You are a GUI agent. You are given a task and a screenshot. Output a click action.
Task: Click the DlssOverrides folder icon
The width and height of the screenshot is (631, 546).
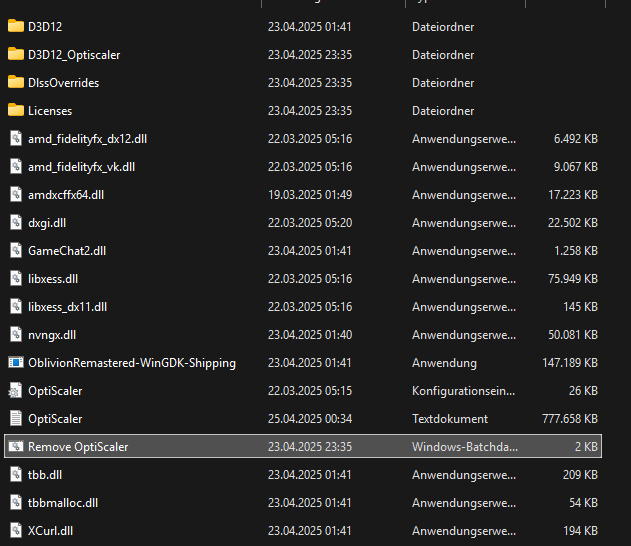16,82
